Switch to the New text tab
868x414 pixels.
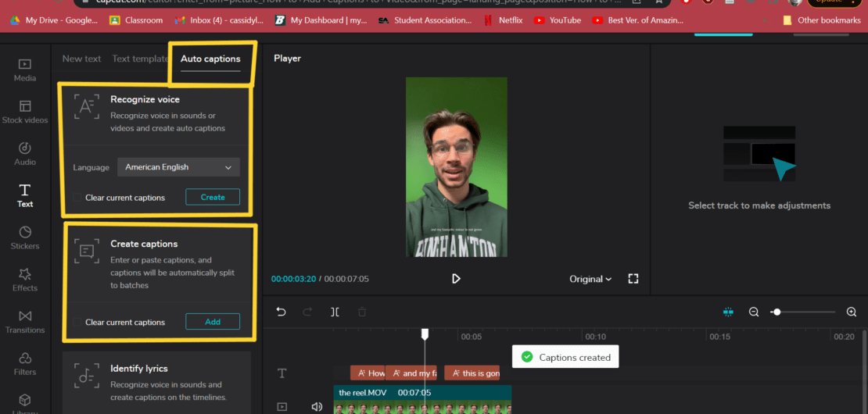point(81,59)
